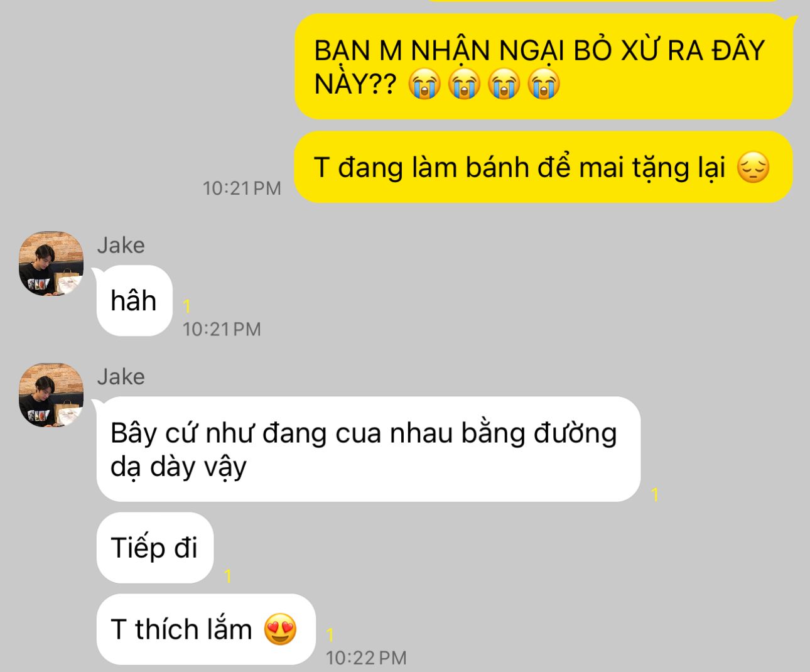Select the "hâh" message bubble
This screenshot has height=672, width=810.
pyautogui.click(x=134, y=300)
